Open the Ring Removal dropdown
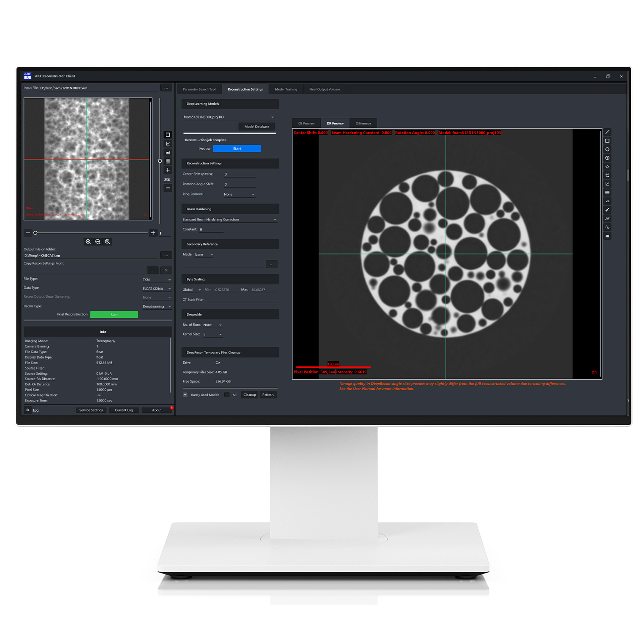The width and height of the screenshot is (644, 644). 239,194
